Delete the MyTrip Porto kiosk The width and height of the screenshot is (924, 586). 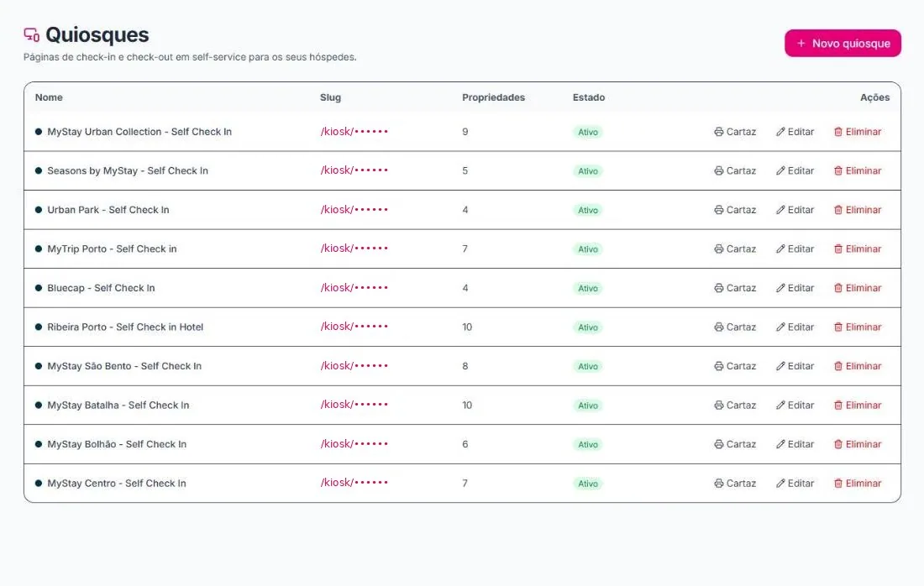(858, 249)
